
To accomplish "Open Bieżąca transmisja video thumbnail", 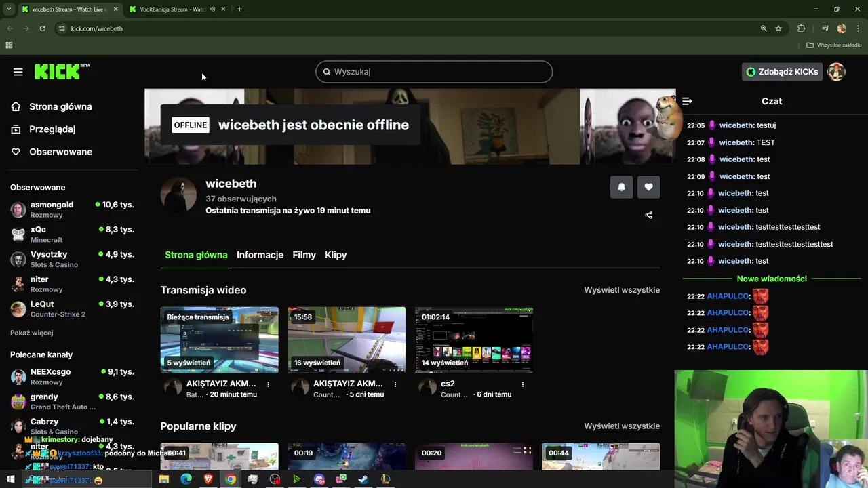I will pyautogui.click(x=219, y=340).
